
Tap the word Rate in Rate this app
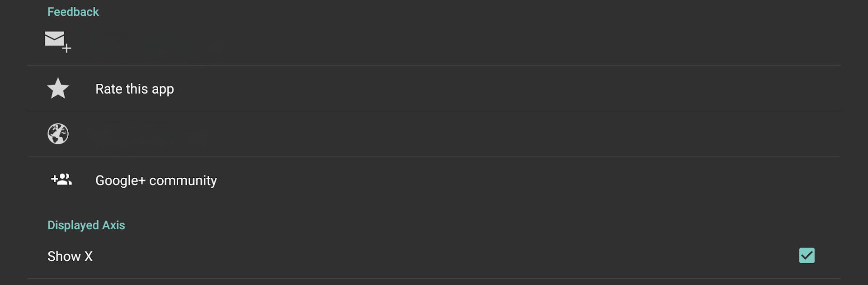(x=109, y=89)
